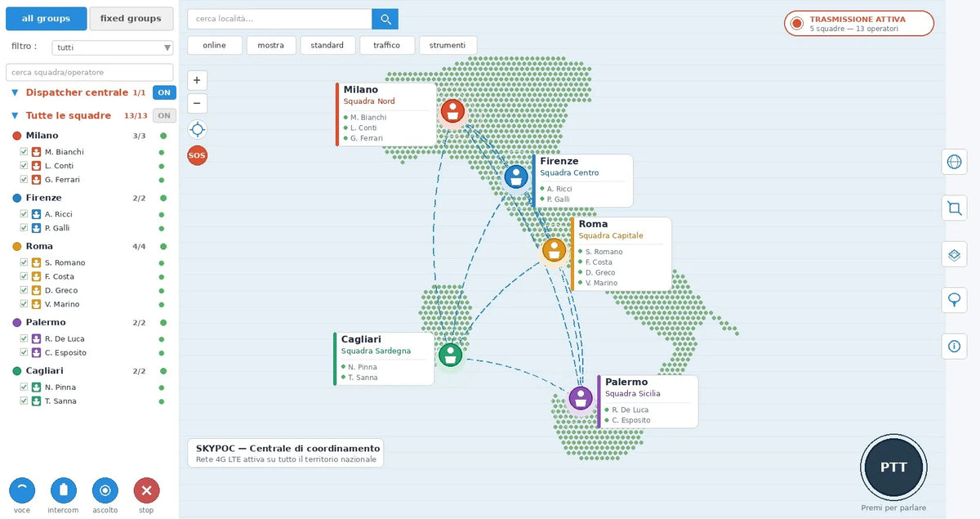Toggle the S. Romano checkbox
Viewport: 980px width, 519px height.
click(24, 262)
